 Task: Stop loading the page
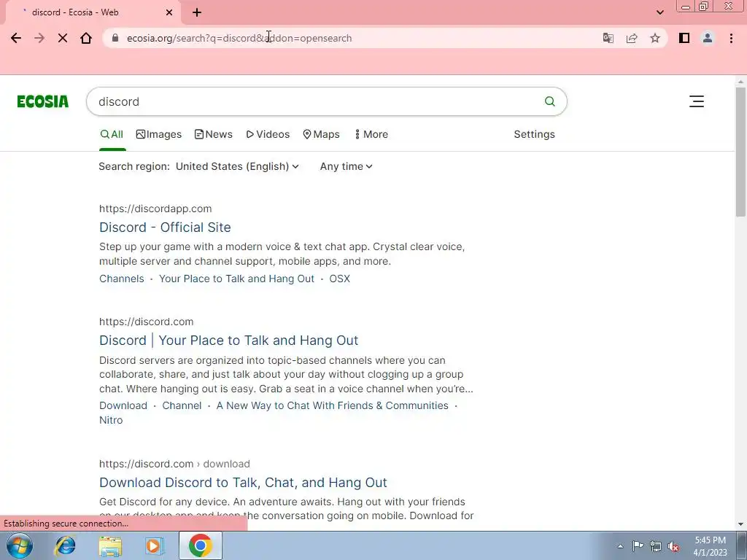click(x=63, y=38)
